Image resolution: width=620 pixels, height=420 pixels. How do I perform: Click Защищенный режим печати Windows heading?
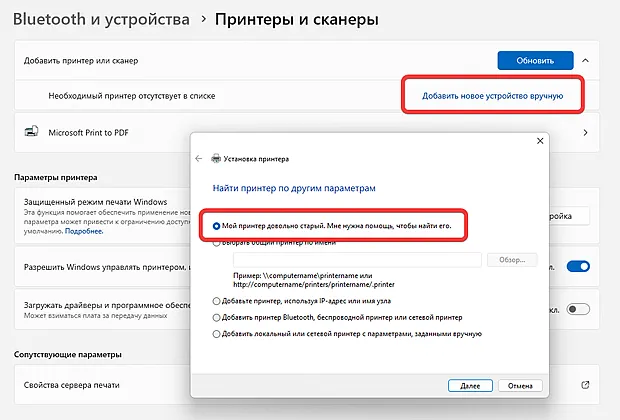click(x=95, y=202)
